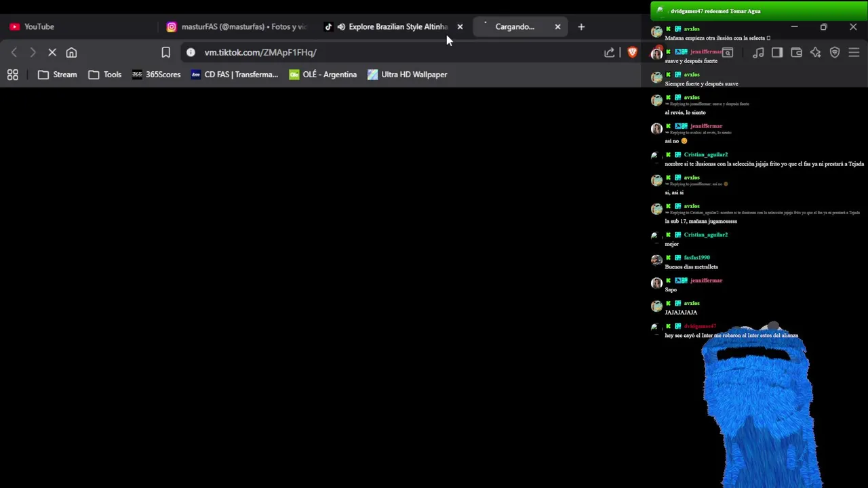Open the home page

(x=71, y=52)
